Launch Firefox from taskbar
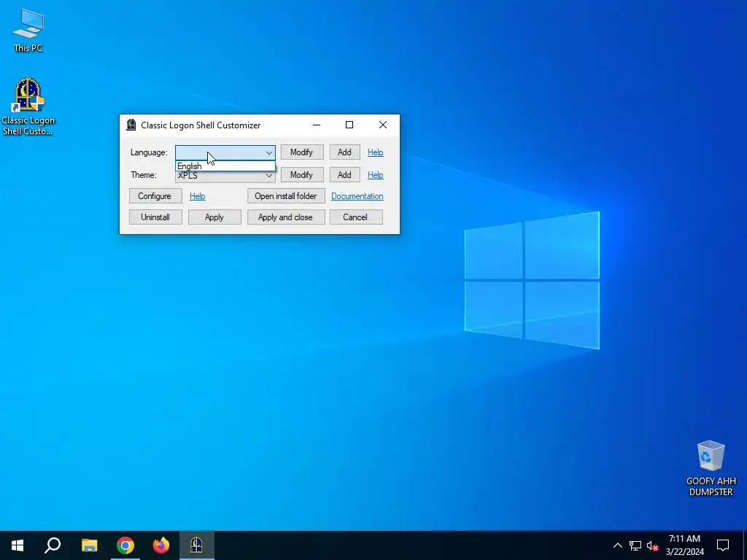The height and width of the screenshot is (560, 747). point(161,545)
